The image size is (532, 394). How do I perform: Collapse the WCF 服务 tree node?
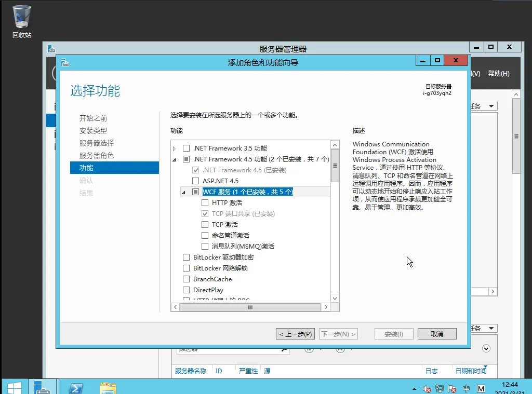(183, 193)
